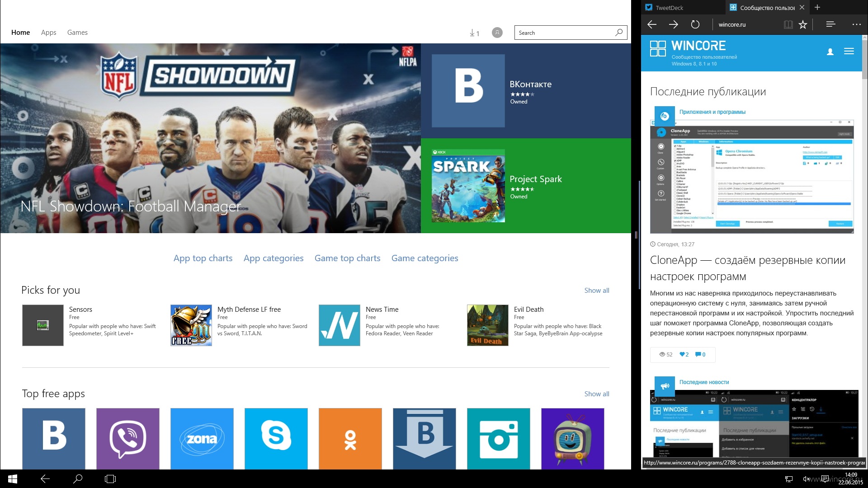Switch to the Home tab in Store

click(20, 33)
